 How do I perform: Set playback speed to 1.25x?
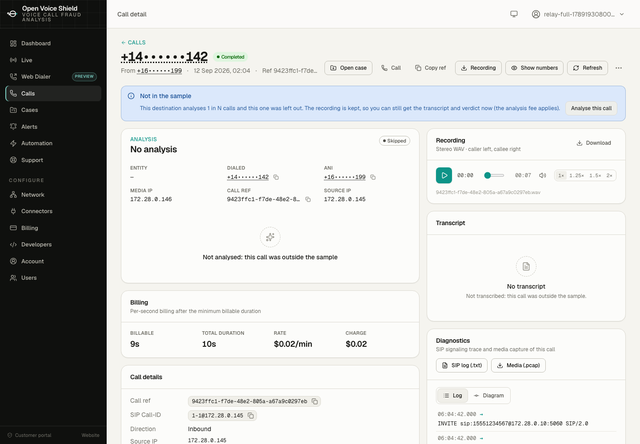(576, 175)
